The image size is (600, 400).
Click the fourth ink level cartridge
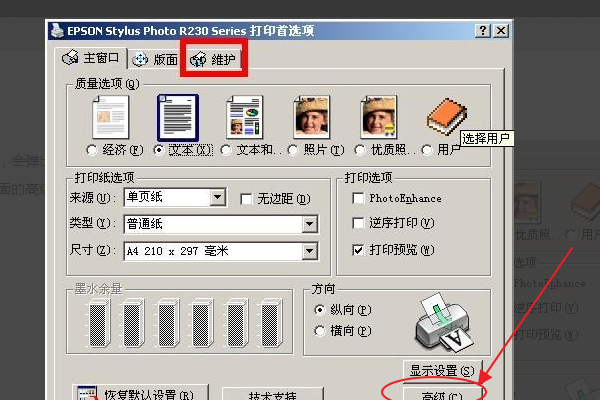coord(202,323)
